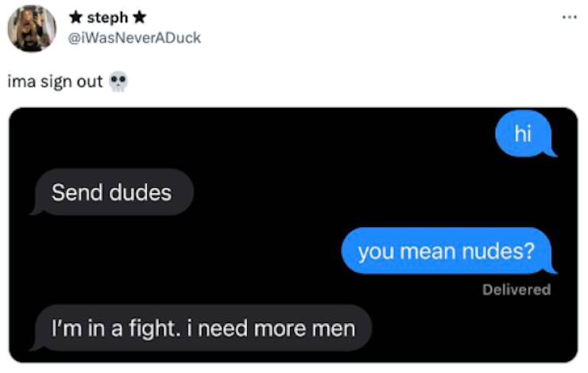Click the skull emoji in the tweet

point(118,81)
